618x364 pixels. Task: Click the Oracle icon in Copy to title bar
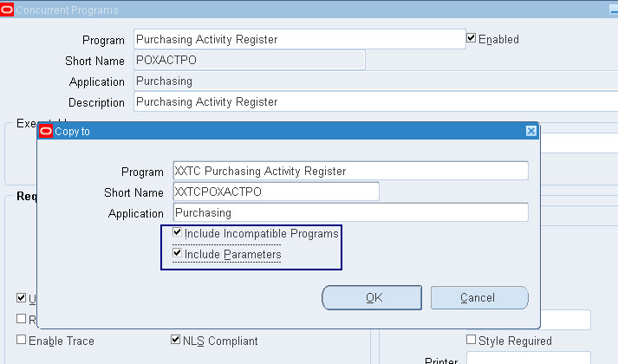(x=46, y=131)
